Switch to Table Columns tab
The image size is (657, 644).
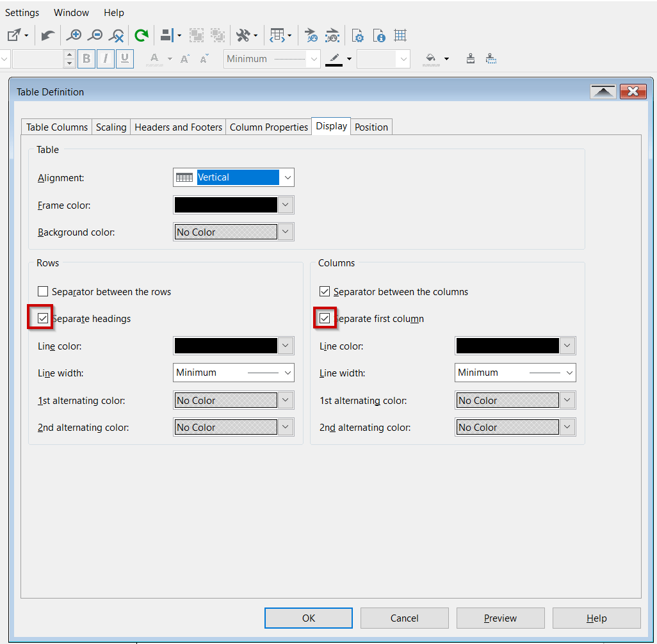(x=57, y=127)
